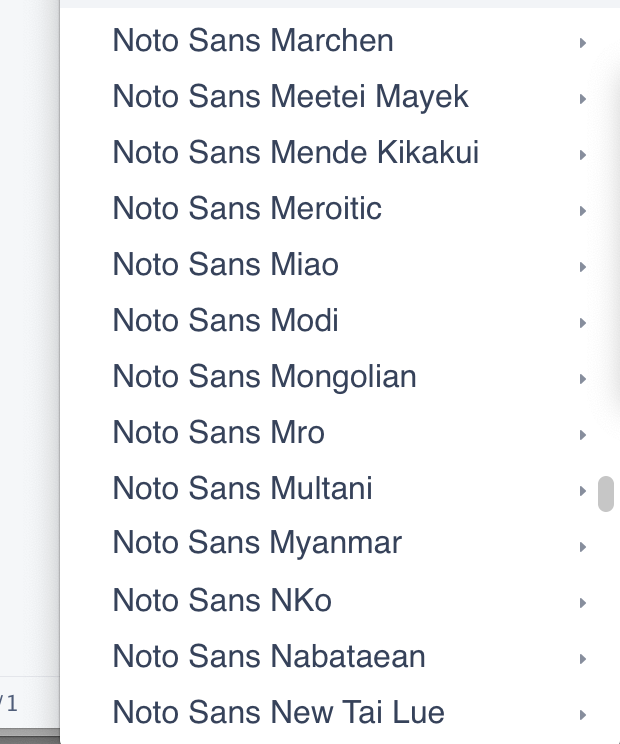Expand the Noto Sans Mongolian submenu arrow
Image resolution: width=620 pixels, height=744 pixels.
582,379
